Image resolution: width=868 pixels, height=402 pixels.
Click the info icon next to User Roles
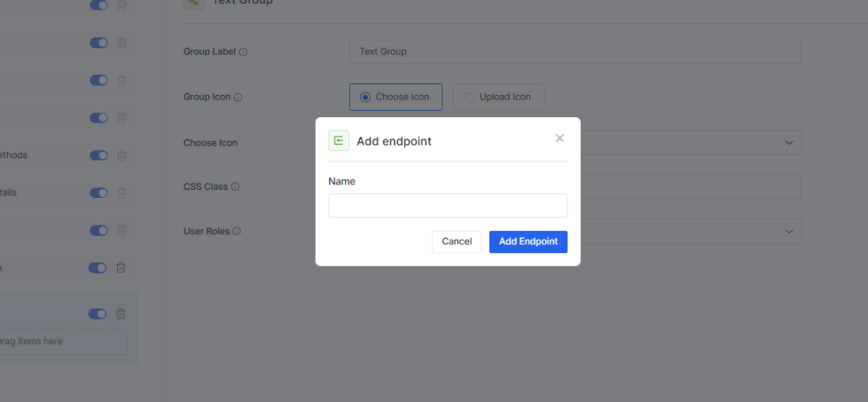tap(238, 232)
